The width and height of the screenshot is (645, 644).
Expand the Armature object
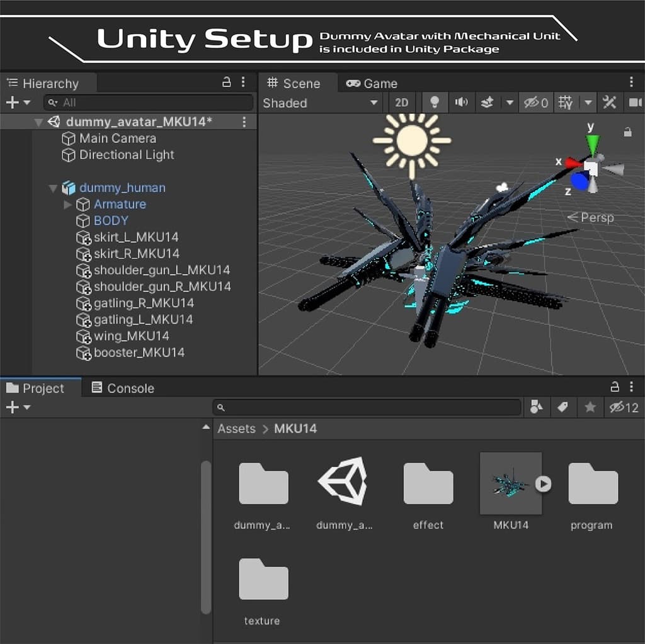point(67,205)
